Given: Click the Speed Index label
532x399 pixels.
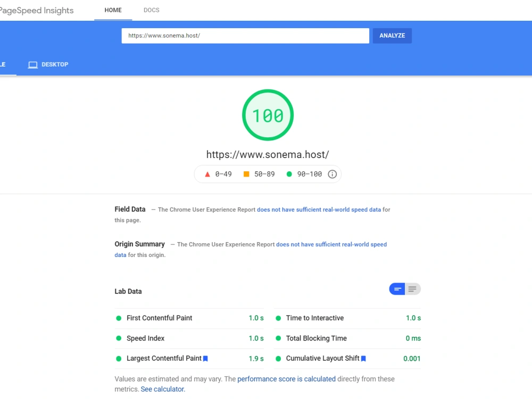Looking at the screenshot, I should [x=145, y=338].
